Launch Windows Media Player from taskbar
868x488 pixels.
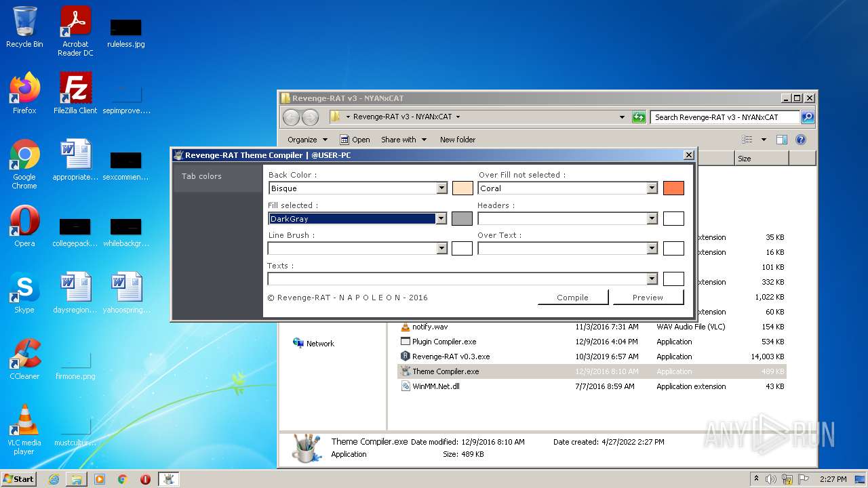tap(100, 479)
